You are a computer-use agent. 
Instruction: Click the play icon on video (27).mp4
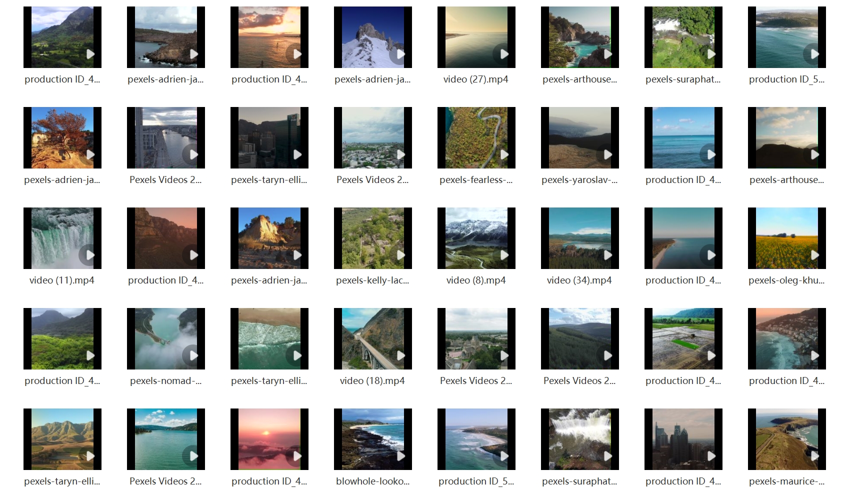503,54
